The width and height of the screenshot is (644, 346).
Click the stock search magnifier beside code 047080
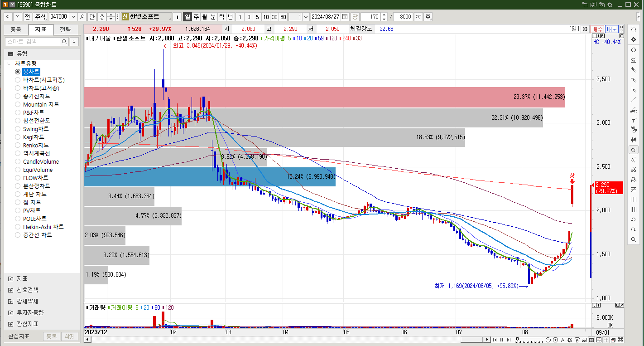pyautogui.click(x=82, y=16)
